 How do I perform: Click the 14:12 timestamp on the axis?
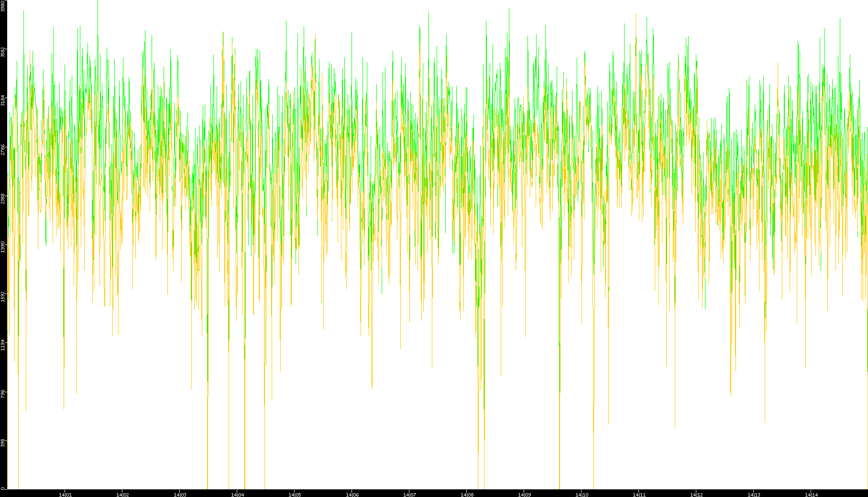696,495
